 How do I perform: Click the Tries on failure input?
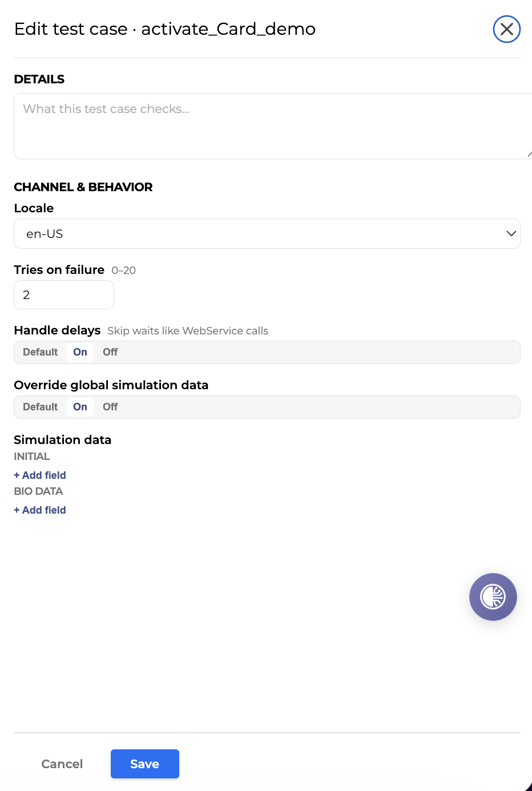(64, 295)
